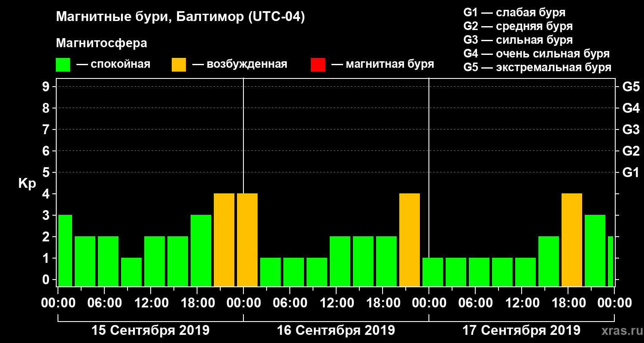Click the orange bar starting at 00:00 on 16 September
The width and height of the screenshot is (644, 343).
coord(247,240)
